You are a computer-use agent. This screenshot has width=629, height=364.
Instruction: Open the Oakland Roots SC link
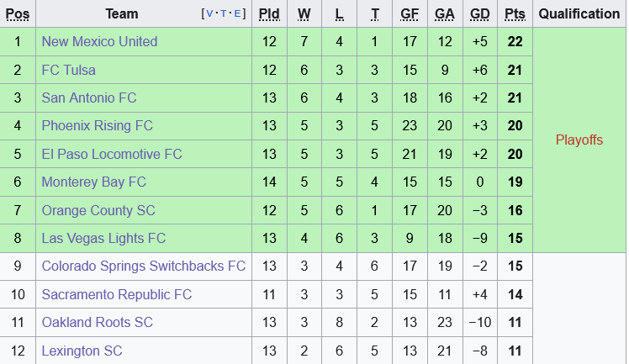point(98,323)
